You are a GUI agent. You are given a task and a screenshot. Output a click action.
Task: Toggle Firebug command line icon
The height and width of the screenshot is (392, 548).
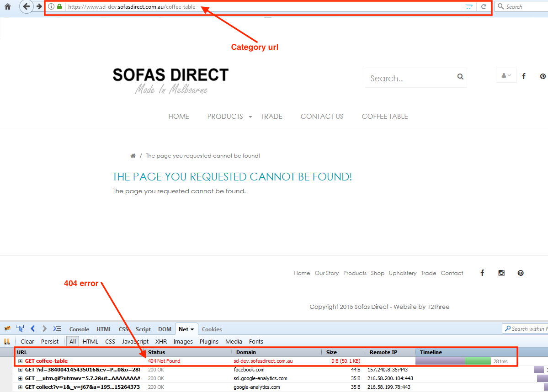coord(57,328)
